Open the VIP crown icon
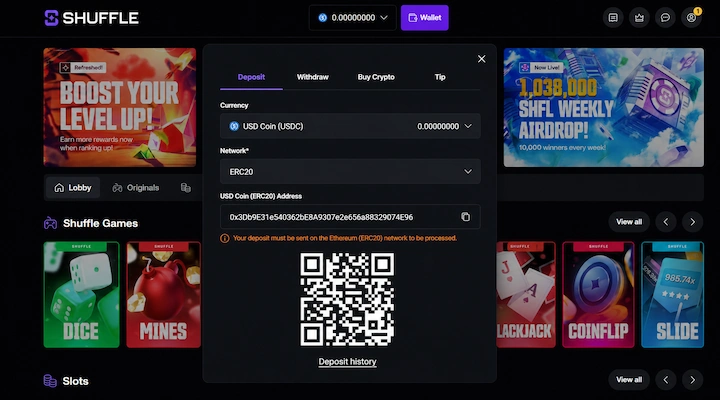 (639, 18)
